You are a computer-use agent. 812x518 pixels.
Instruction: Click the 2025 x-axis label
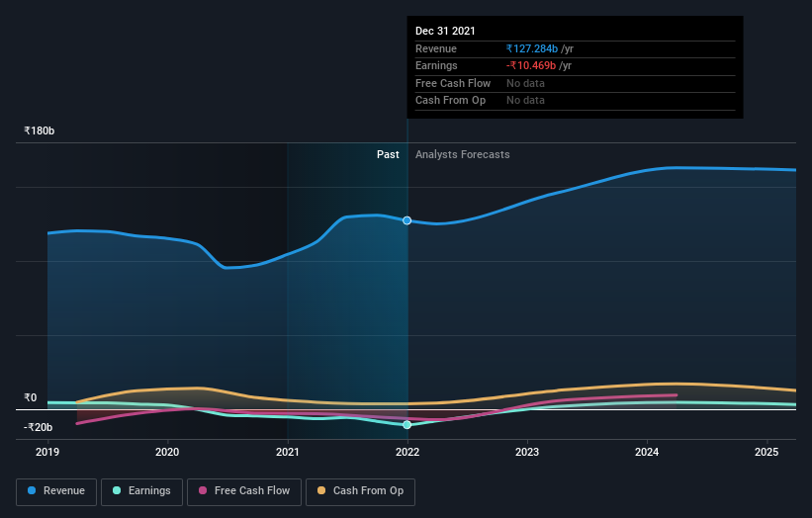(767, 452)
